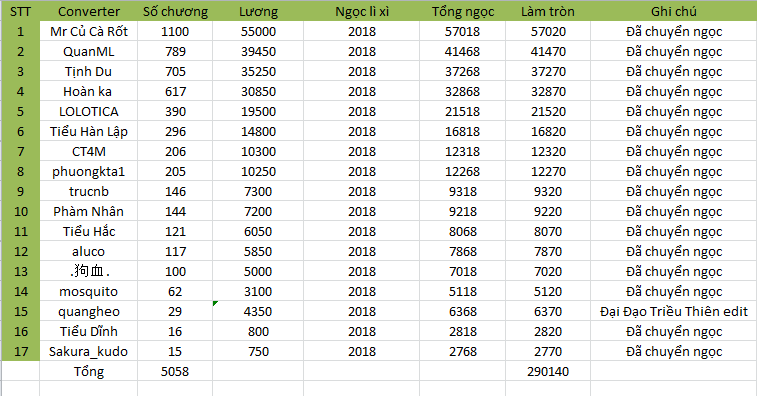Click the Làm tròn column header

click(547, 11)
